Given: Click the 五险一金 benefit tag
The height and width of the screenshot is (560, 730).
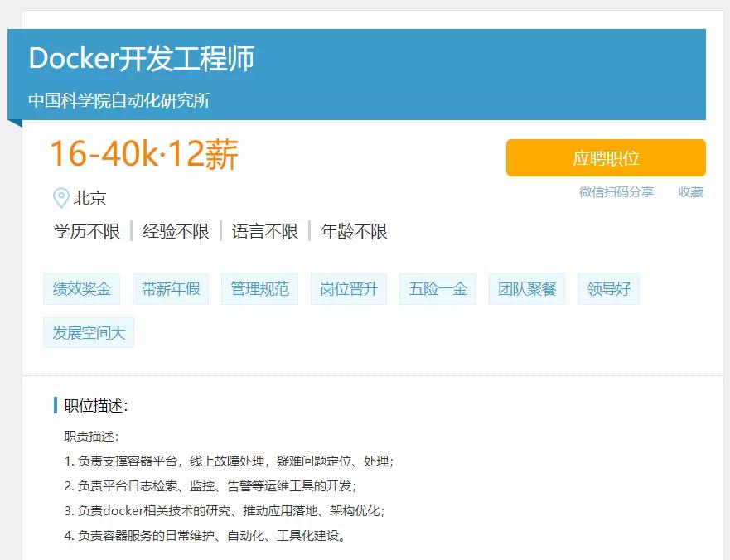Looking at the screenshot, I should [438, 289].
